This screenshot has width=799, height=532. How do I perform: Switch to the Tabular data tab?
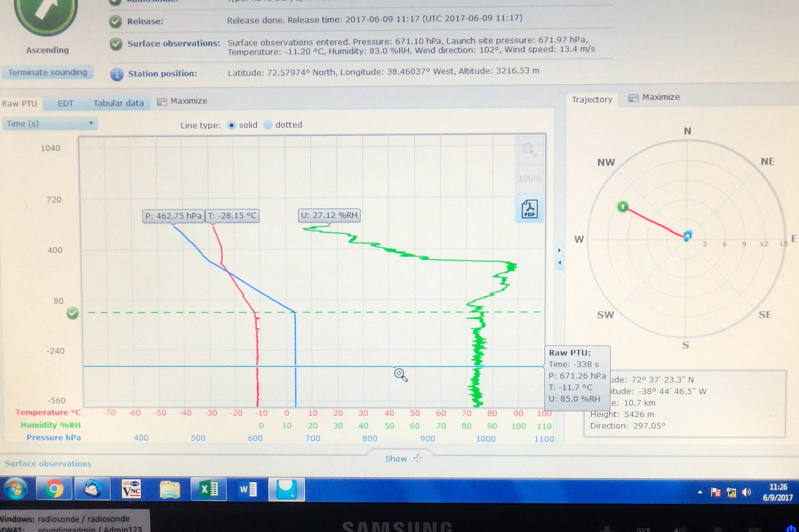coord(119,103)
